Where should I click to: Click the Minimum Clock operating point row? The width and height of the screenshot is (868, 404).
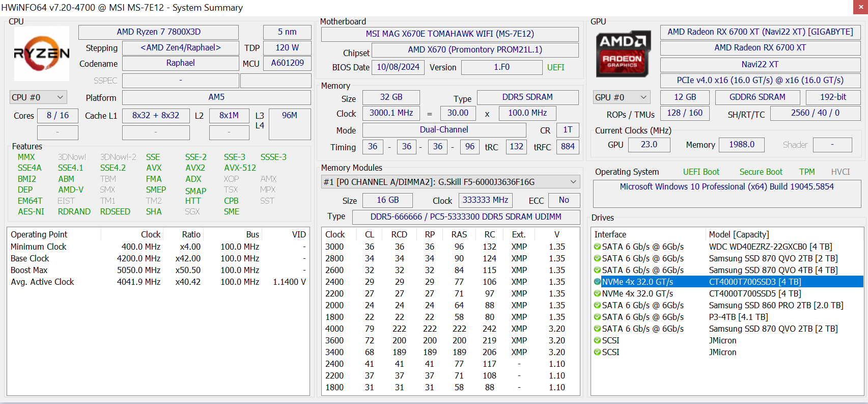pos(158,247)
